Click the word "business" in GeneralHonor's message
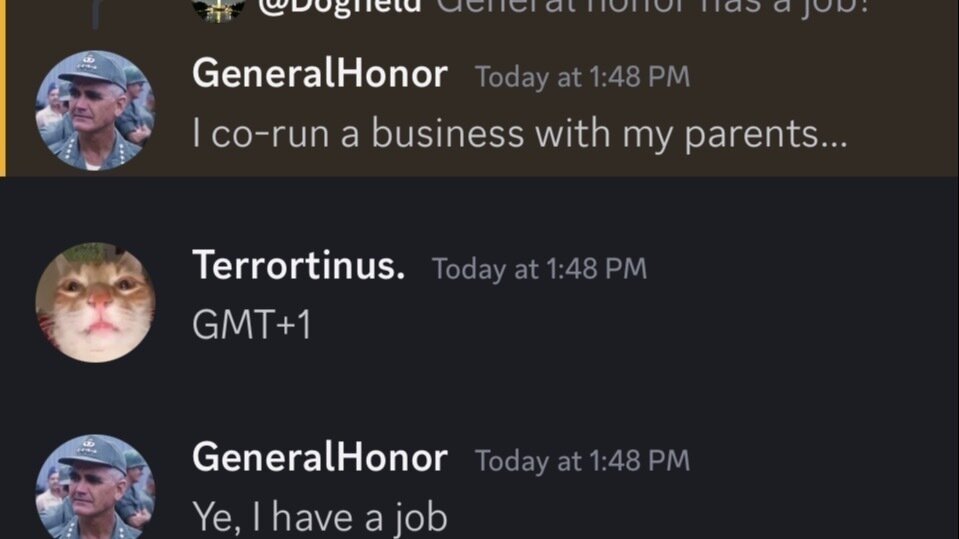959x539 pixels. tap(432, 135)
